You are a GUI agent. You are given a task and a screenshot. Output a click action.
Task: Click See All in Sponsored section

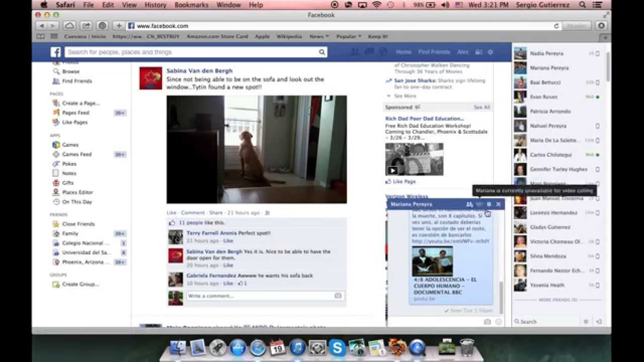(481, 107)
